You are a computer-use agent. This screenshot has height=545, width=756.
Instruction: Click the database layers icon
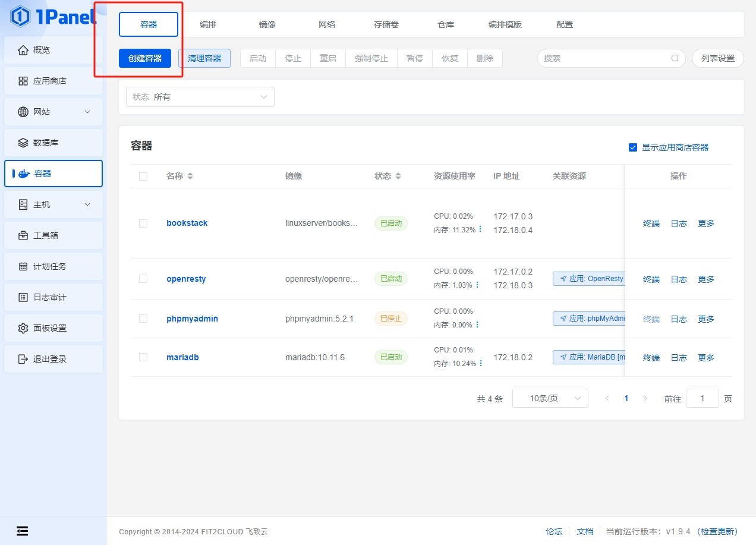click(x=23, y=143)
